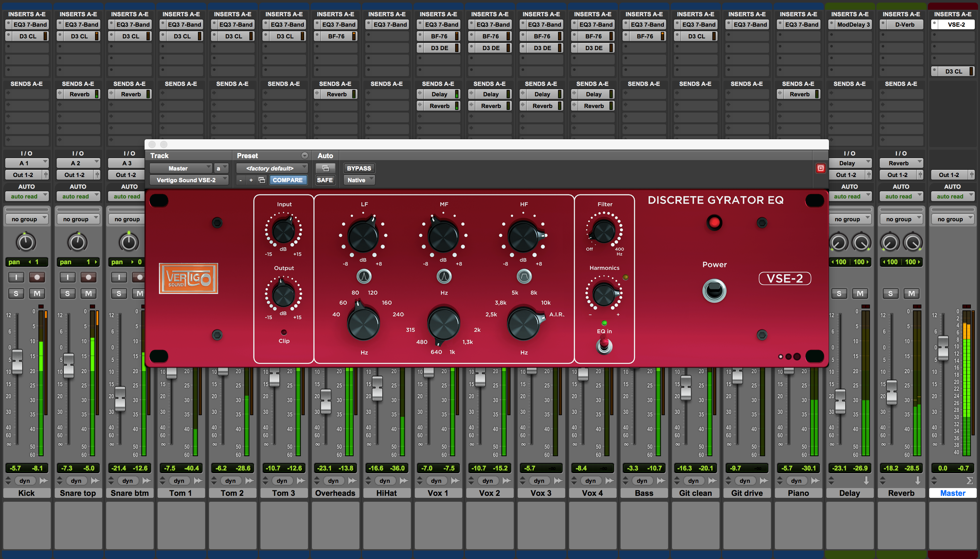Open the Master track selector dropdown in plug-in
The width and height of the screenshot is (980, 559).
(181, 168)
